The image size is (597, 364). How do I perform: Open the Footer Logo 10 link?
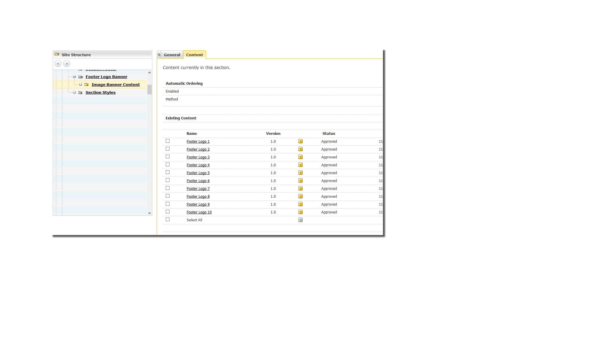pos(199,212)
